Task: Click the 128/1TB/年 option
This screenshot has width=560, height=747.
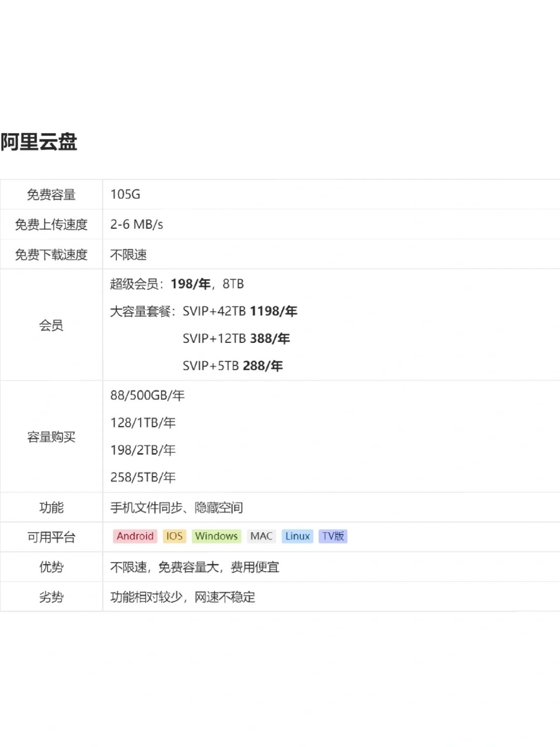Action: [x=143, y=423]
